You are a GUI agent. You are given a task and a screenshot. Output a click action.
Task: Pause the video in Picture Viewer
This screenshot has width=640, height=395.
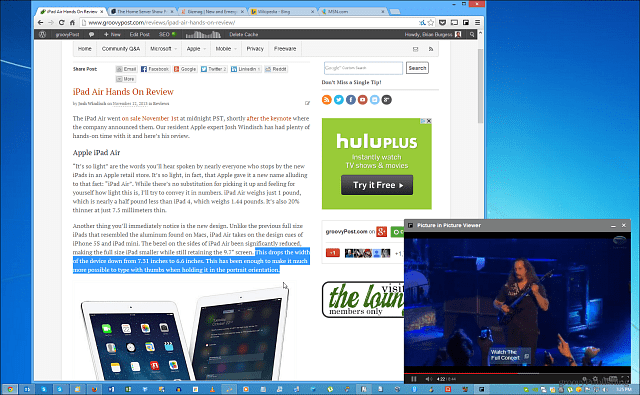click(x=414, y=379)
